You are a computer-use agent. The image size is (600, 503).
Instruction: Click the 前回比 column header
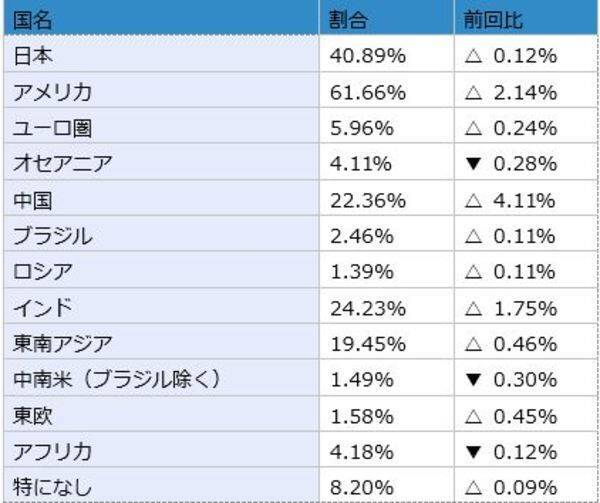493,20
